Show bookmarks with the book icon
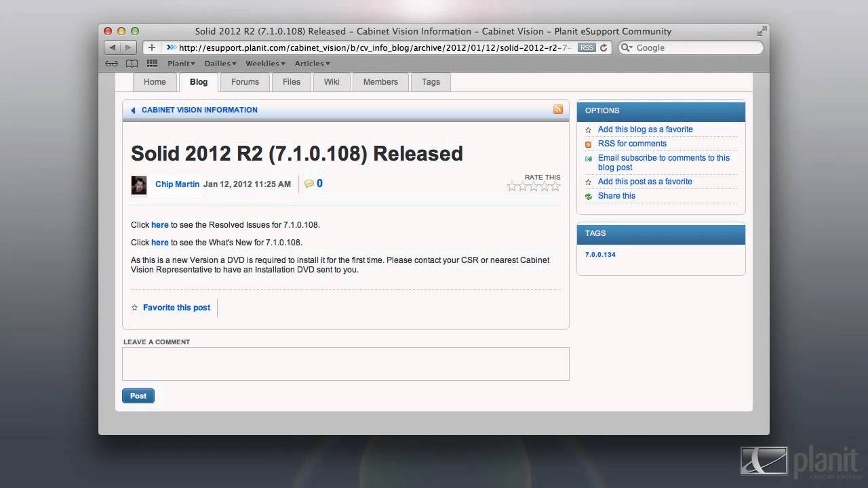The image size is (868, 488). [132, 64]
